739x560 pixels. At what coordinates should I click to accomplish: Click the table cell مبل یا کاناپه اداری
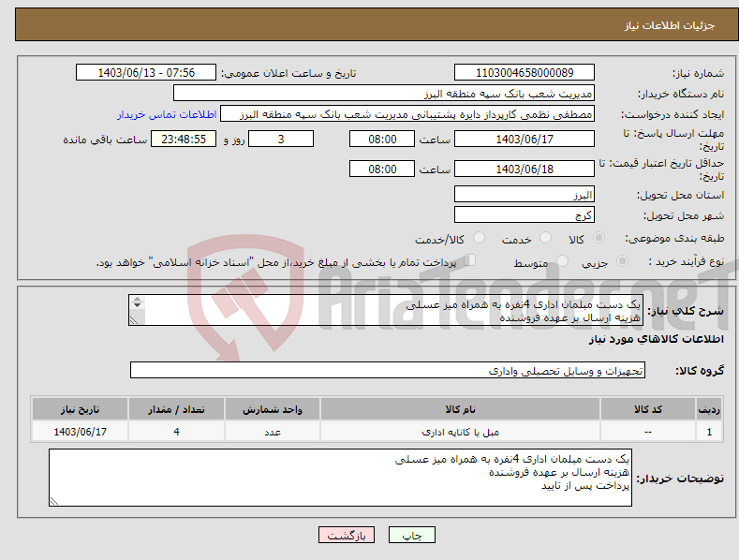(x=460, y=432)
